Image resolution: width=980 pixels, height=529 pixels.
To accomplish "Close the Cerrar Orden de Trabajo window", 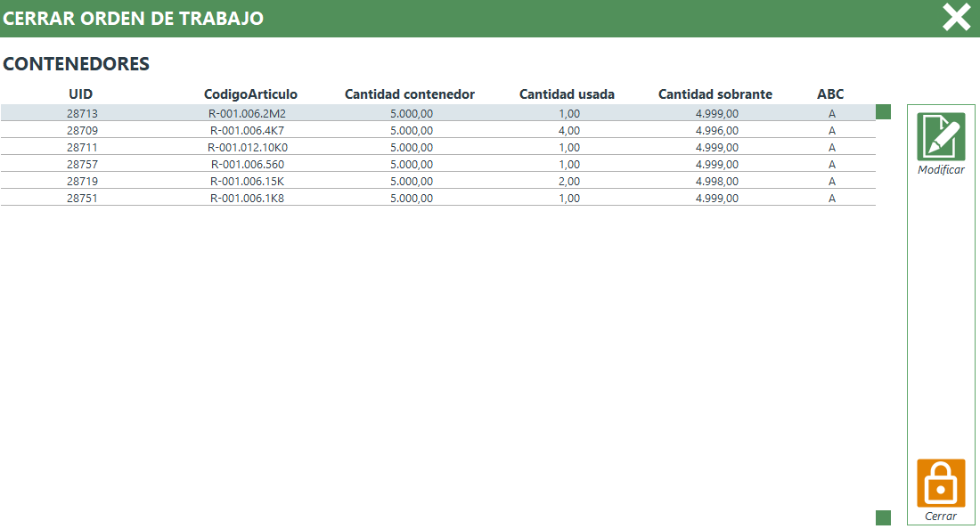I will coord(957,18).
